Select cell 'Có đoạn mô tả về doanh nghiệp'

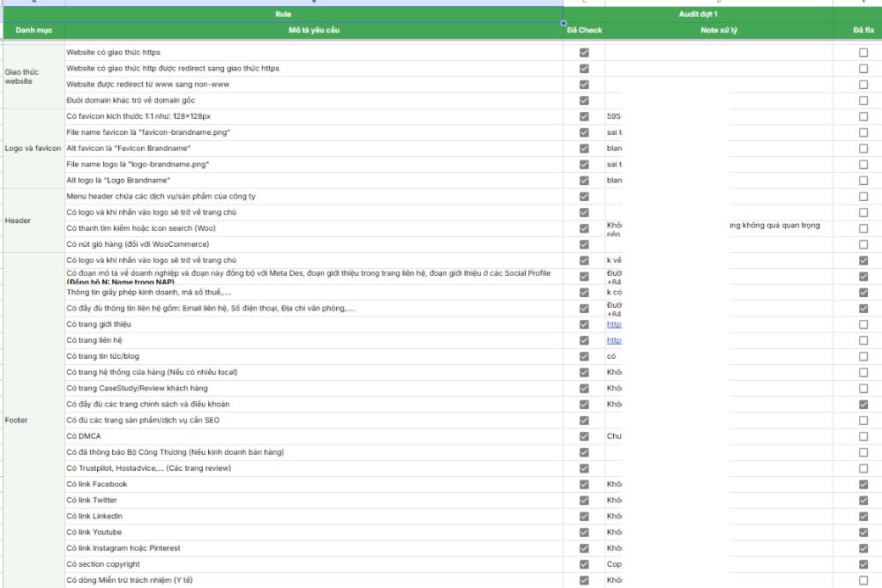tap(314, 277)
